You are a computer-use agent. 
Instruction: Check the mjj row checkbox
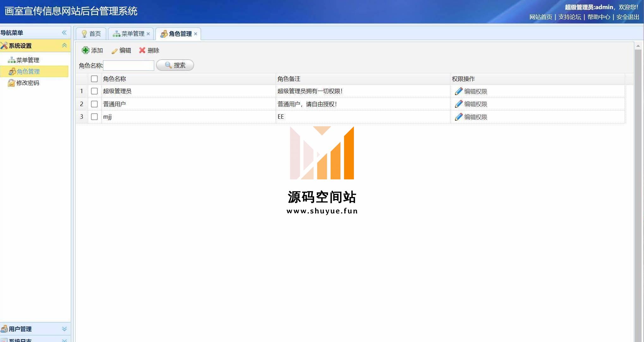[x=94, y=117]
